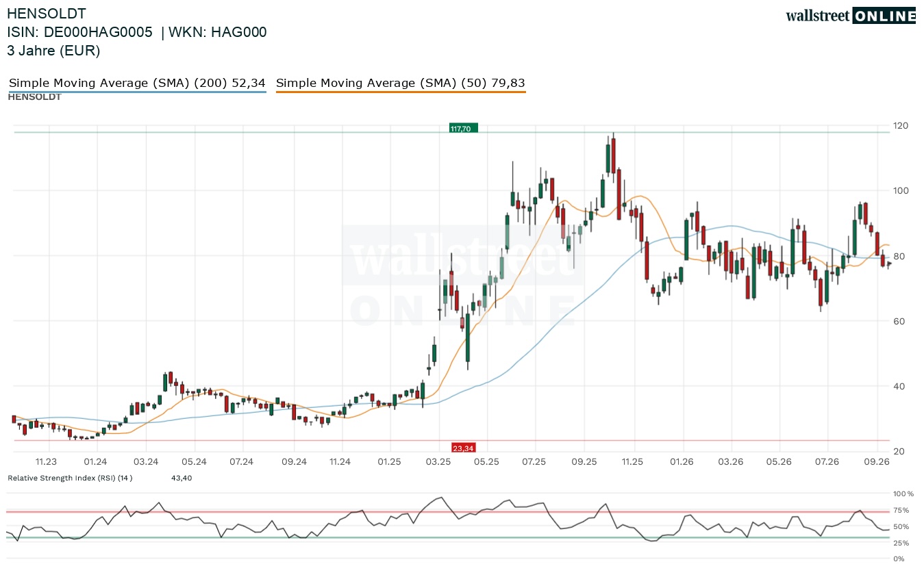Select the SMA (200) 52,34 legend entry

coord(137,83)
